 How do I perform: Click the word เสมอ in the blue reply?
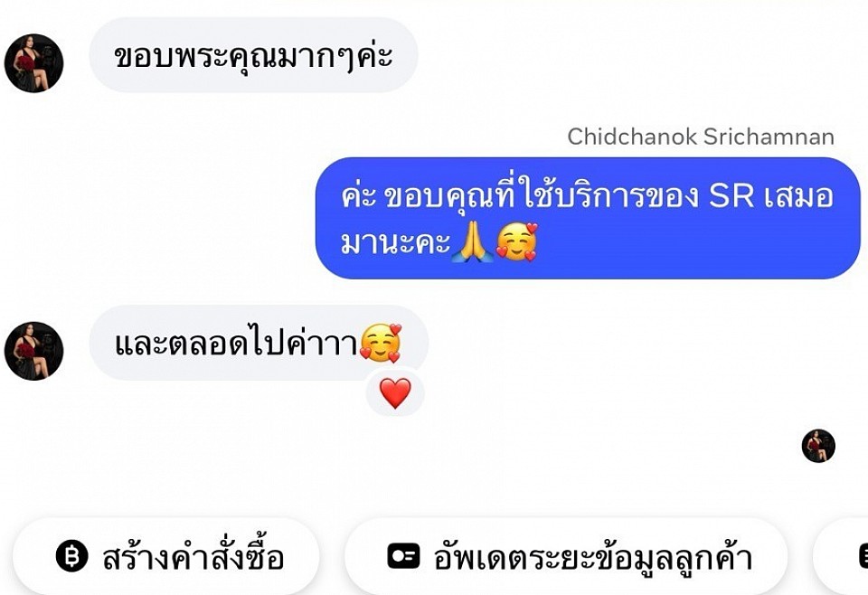[799, 195]
